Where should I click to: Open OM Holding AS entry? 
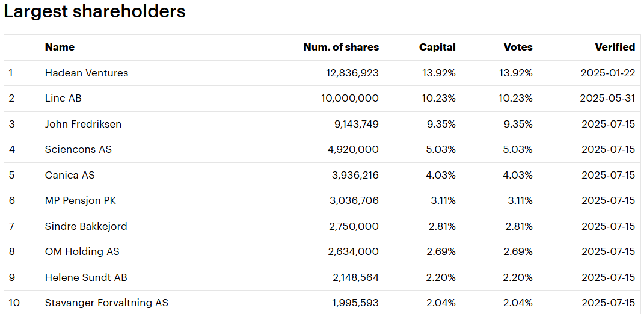click(x=82, y=251)
